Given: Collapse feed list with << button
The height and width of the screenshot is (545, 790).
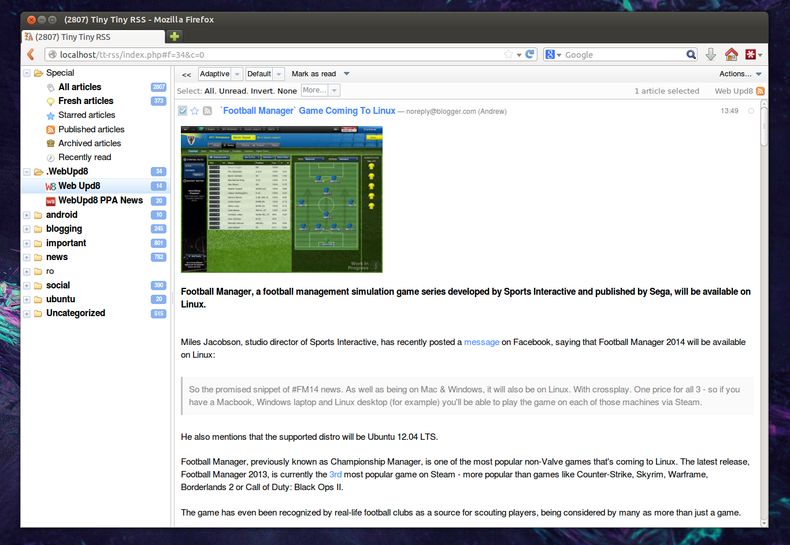Looking at the screenshot, I should (186, 75).
